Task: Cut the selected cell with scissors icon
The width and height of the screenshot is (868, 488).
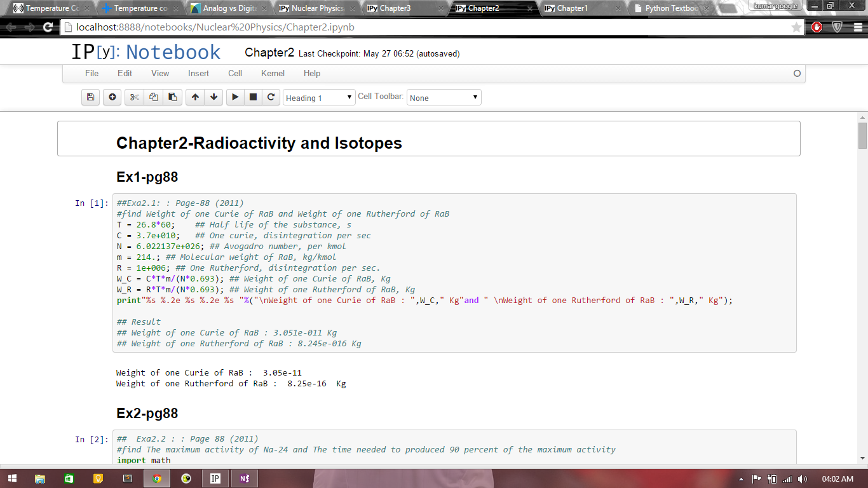Action: point(134,97)
